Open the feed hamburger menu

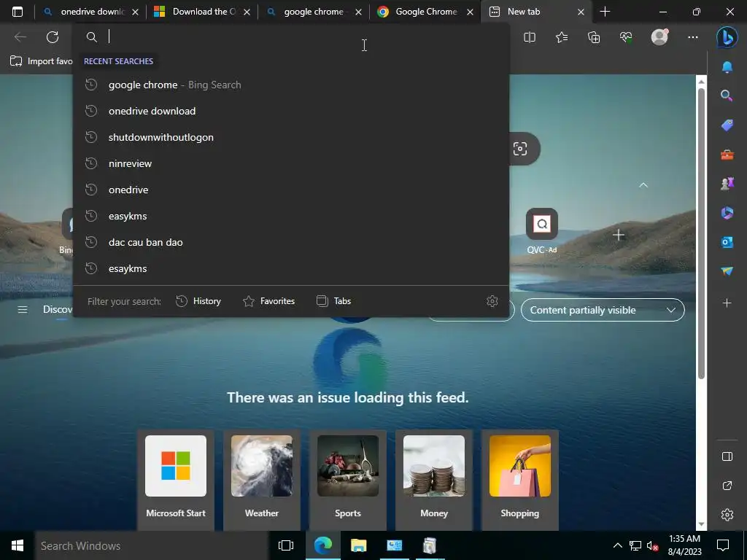pyautogui.click(x=23, y=310)
